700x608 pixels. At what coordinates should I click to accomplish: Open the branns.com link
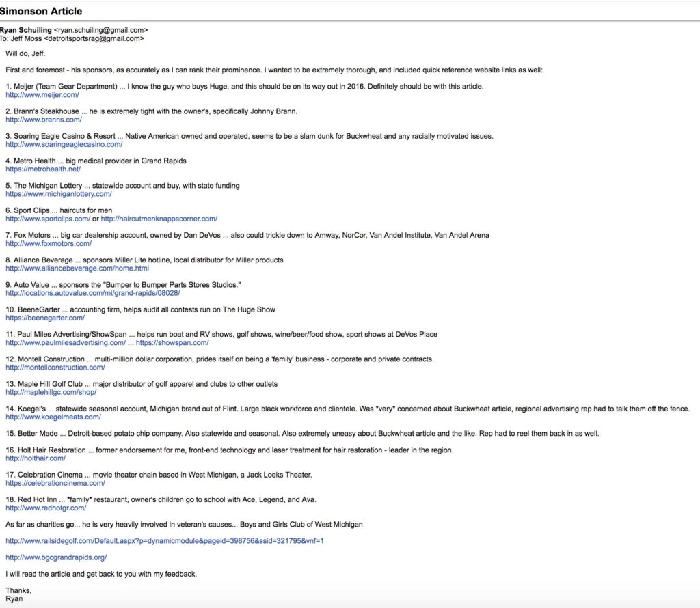tap(43, 120)
